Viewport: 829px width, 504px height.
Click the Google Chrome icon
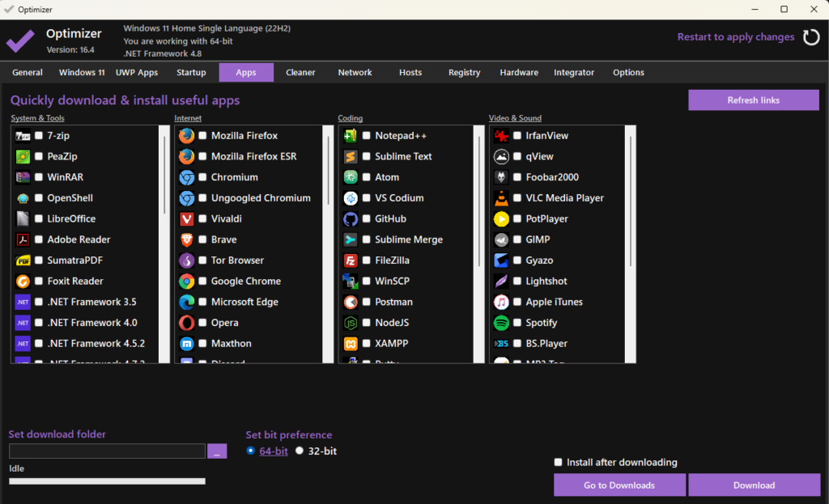pos(186,282)
